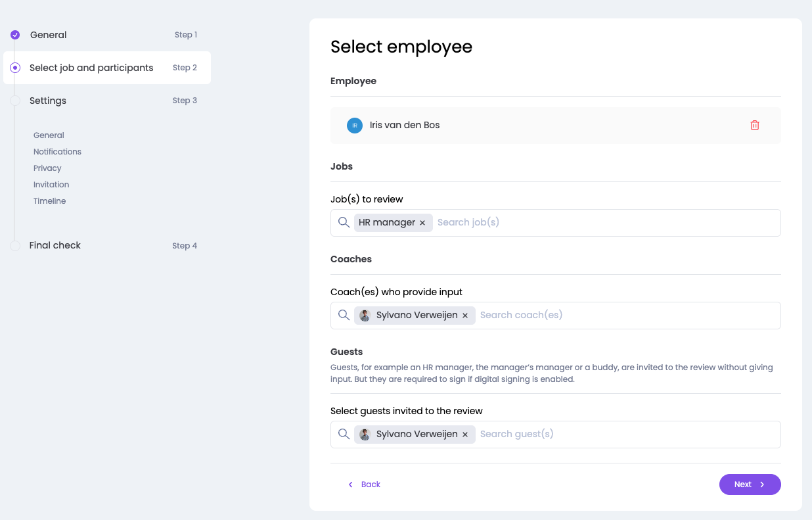Click Iris van den Bos avatar
Image resolution: width=812 pixels, height=520 pixels.
pos(355,126)
